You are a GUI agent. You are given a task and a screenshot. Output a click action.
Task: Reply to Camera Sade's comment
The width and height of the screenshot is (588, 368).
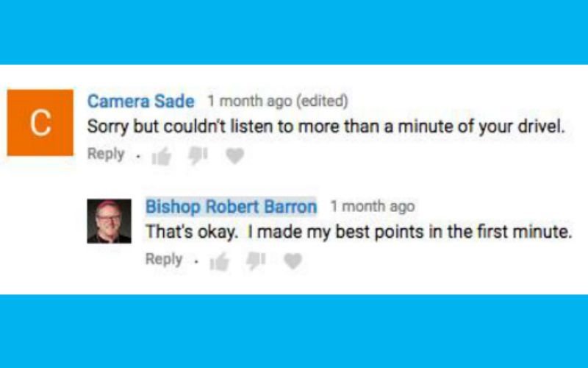[x=106, y=155]
